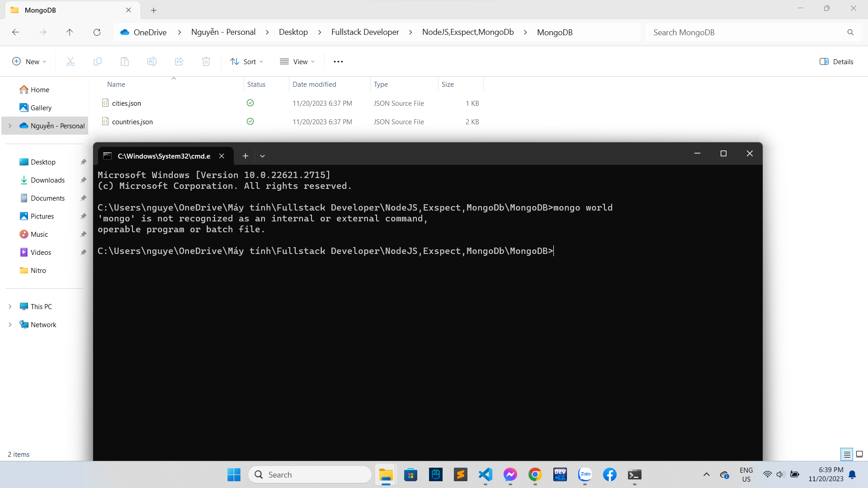
Task: Click the Delete icon in the toolbar
Action: click(x=206, y=61)
